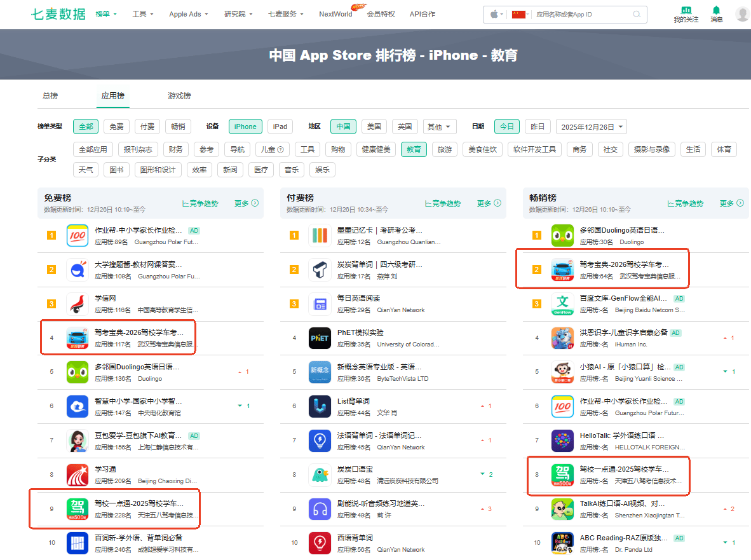The height and width of the screenshot is (560, 751).
Task: Switch to the 总榜 tab
Action: [50, 96]
